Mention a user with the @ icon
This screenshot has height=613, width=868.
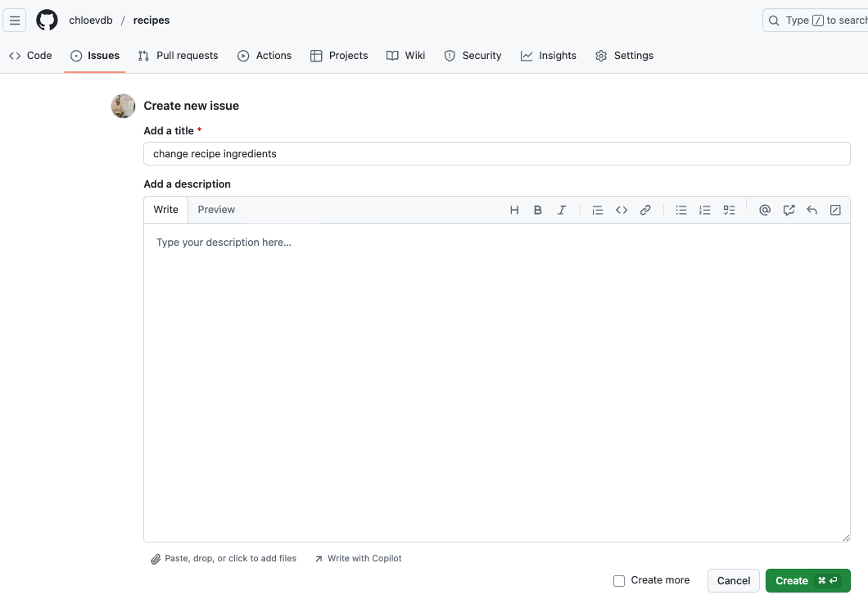point(765,210)
